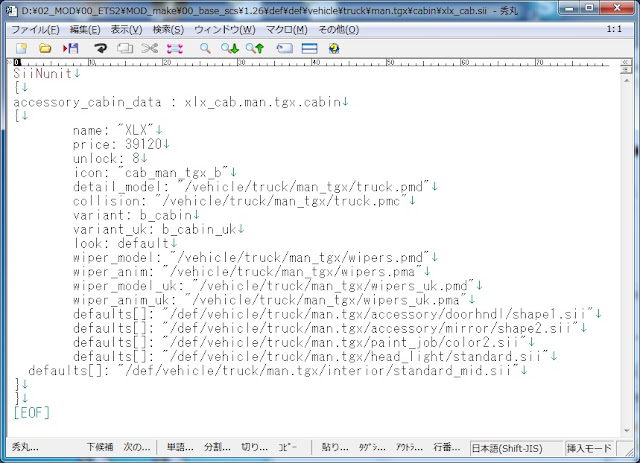This screenshot has height=463, width=640.
Task: Click the column ruler at mark 40
Action: point(316,62)
